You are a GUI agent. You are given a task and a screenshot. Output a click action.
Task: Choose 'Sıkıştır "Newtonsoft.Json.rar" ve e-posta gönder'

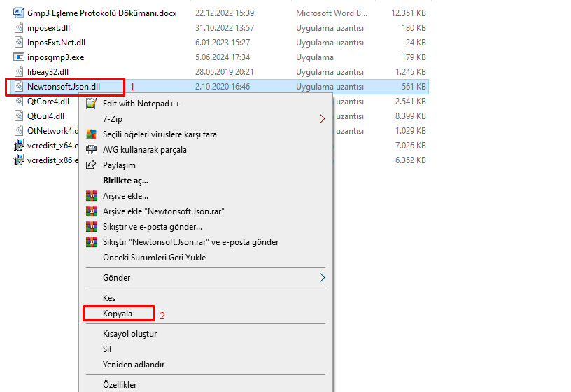[190, 242]
